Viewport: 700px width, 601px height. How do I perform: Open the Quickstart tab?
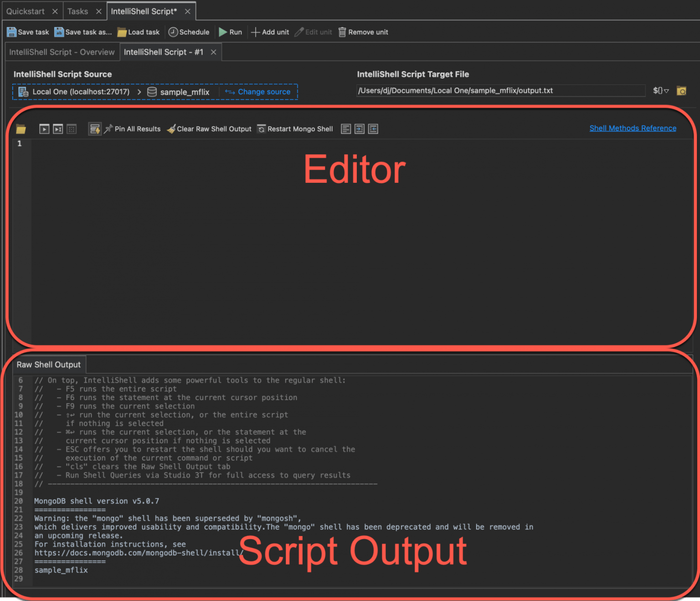click(26, 11)
